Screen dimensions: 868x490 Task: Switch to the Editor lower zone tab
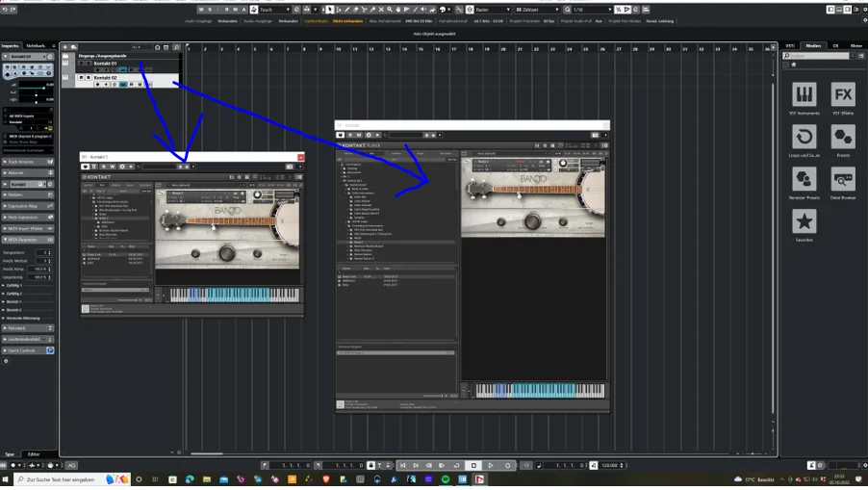coord(34,454)
